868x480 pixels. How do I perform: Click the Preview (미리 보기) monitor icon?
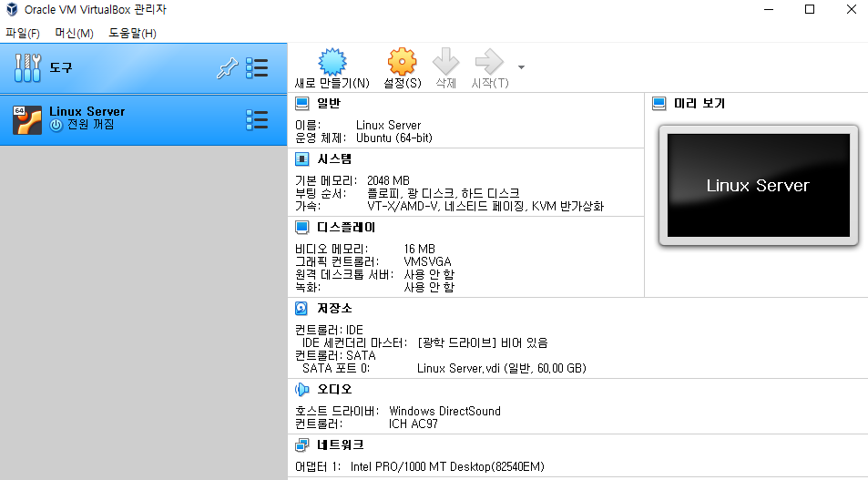[x=659, y=104]
